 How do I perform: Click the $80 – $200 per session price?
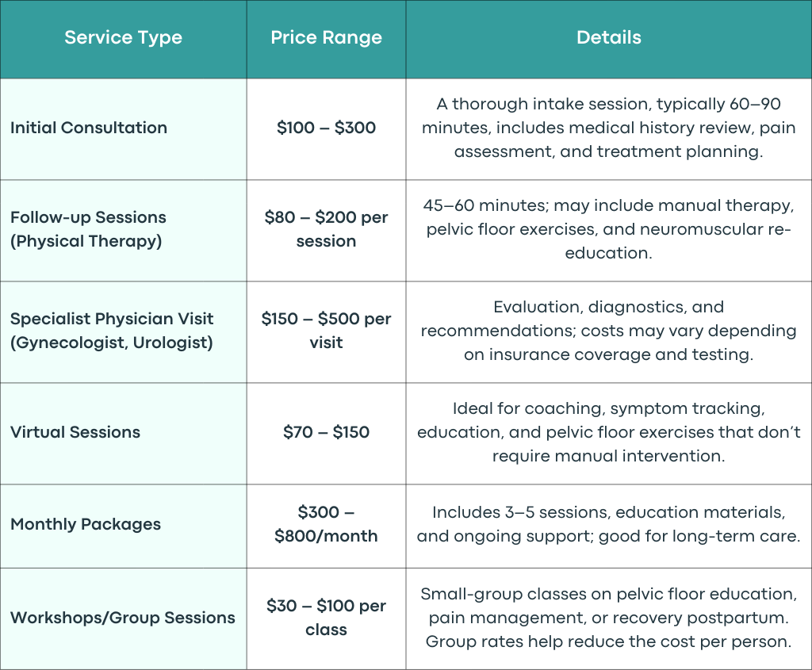click(x=326, y=229)
